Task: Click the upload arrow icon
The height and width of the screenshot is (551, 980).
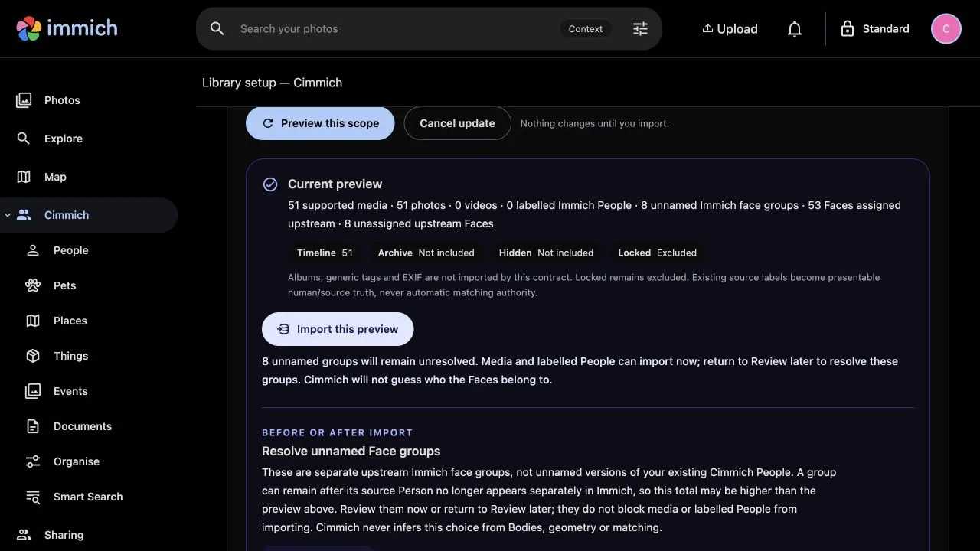Action: (x=707, y=28)
